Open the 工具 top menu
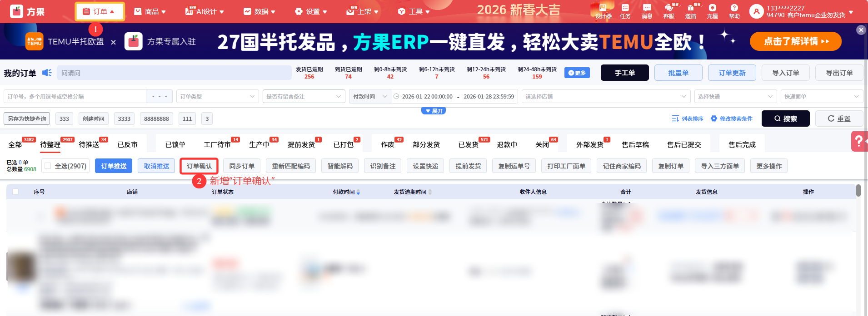Viewport: 868px width, 316px height. [x=414, y=11]
